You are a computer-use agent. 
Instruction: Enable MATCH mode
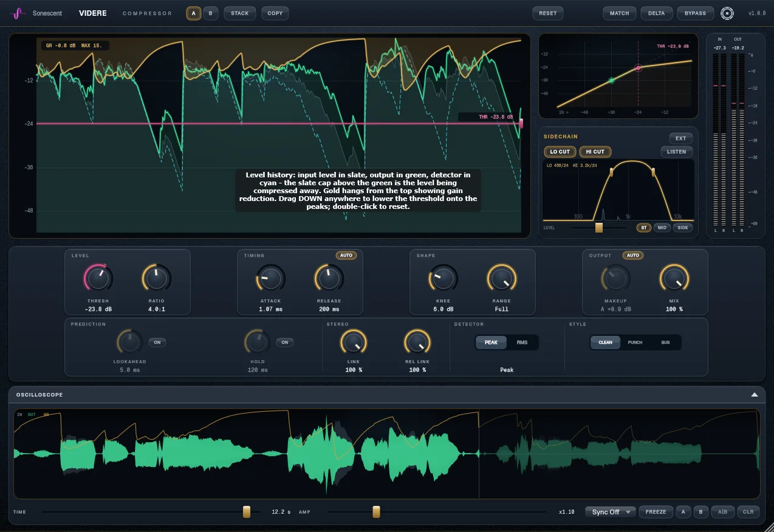pyautogui.click(x=620, y=13)
